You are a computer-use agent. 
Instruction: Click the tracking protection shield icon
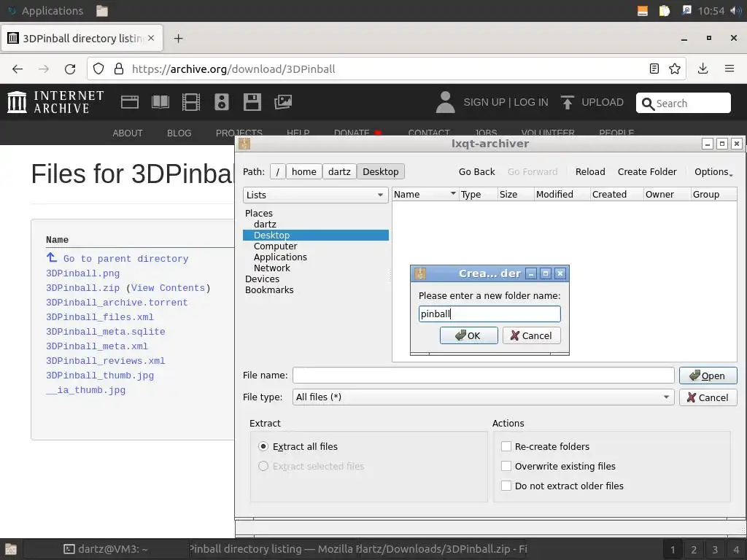(98, 69)
